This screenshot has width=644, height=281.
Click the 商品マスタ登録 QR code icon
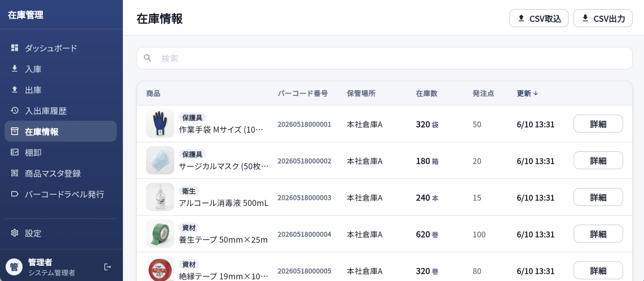pyautogui.click(x=15, y=173)
